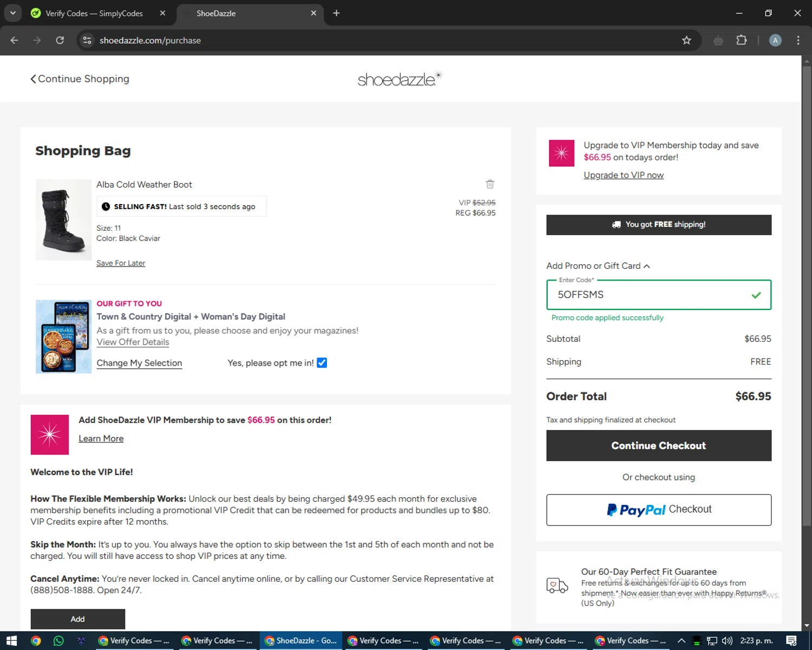Screen dimensions: 812x650
Task: Click the 'SELLING FAST!' badge
Action: [181, 206]
